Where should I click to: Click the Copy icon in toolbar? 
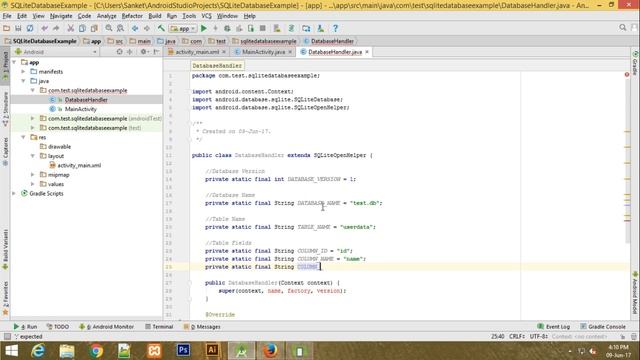click(x=82, y=28)
